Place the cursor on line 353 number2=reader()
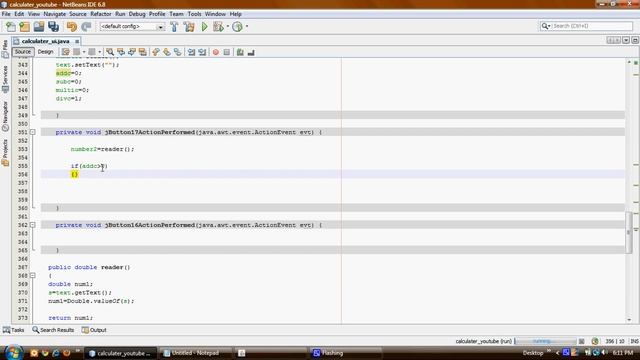The height and width of the screenshot is (360, 640). click(x=102, y=149)
